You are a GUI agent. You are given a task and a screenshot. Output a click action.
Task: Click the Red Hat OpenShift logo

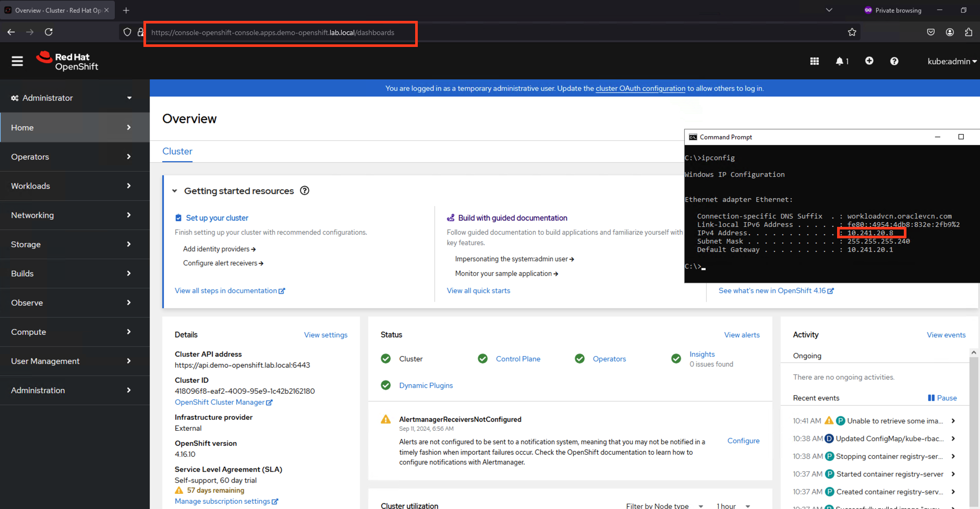67,61
